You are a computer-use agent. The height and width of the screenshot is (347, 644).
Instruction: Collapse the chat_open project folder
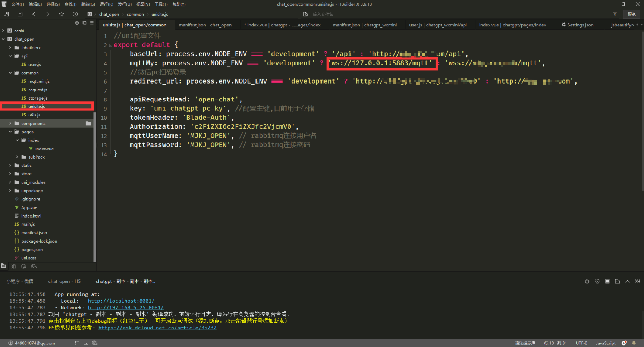(x=3, y=39)
